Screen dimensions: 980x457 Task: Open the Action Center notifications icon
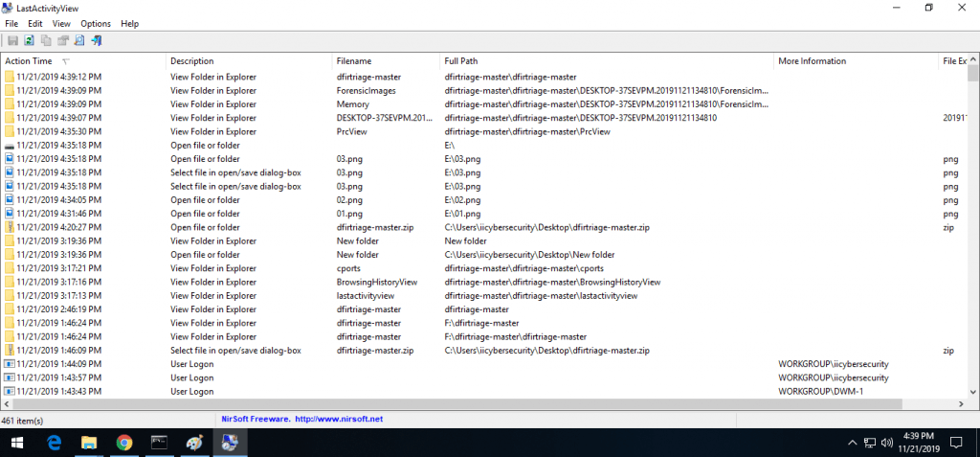956,444
